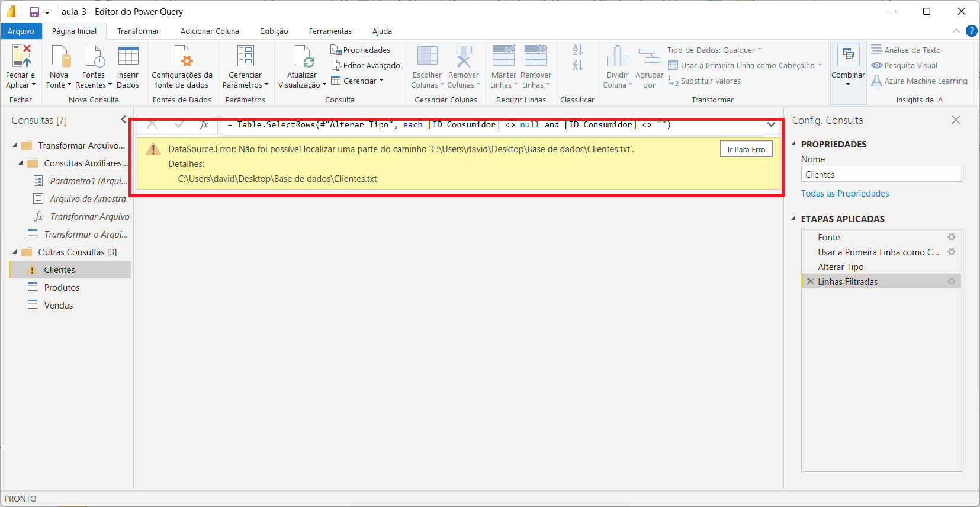Screen dimensions: 980x507
Task: Open Linhas Filtradas step settings gear
Action: 952,281
